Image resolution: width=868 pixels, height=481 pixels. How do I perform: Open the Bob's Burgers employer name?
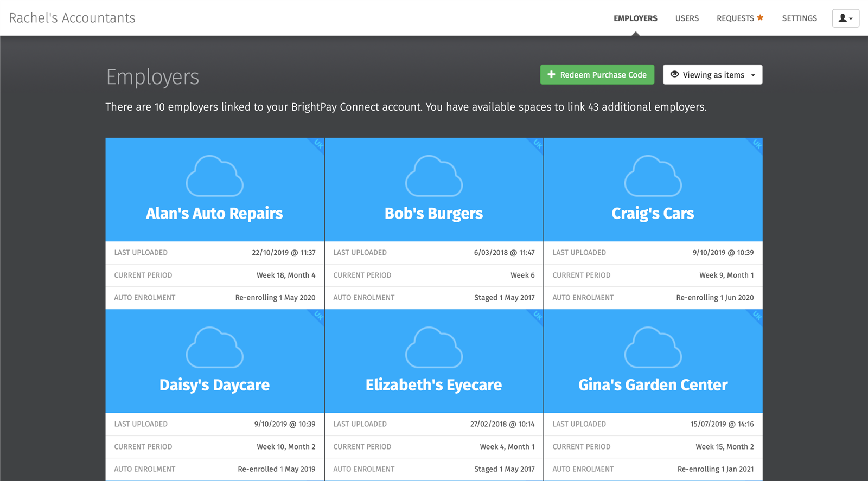(x=433, y=214)
